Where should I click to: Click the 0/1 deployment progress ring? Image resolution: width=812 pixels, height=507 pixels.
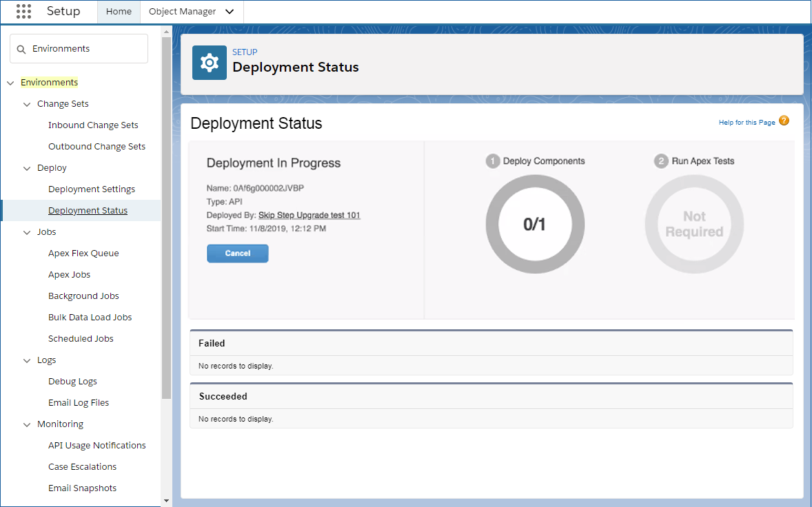pyautogui.click(x=535, y=224)
